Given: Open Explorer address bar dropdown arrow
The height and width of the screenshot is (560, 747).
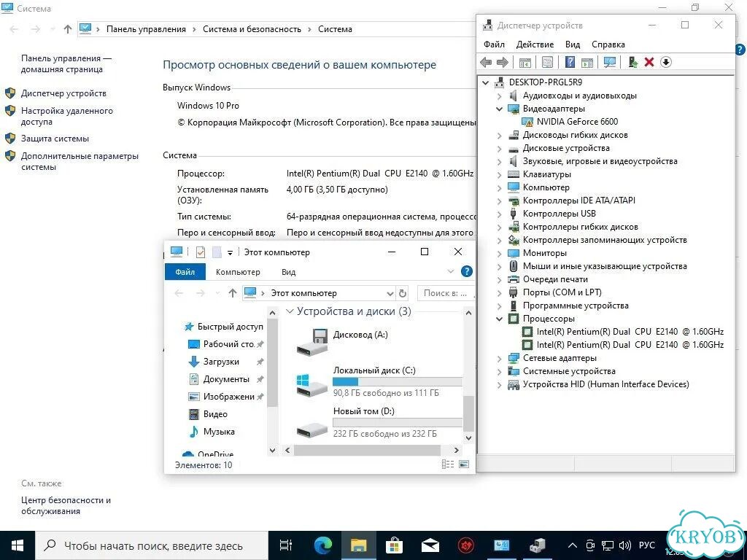Looking at the screenshot, I should coord(390,293).
